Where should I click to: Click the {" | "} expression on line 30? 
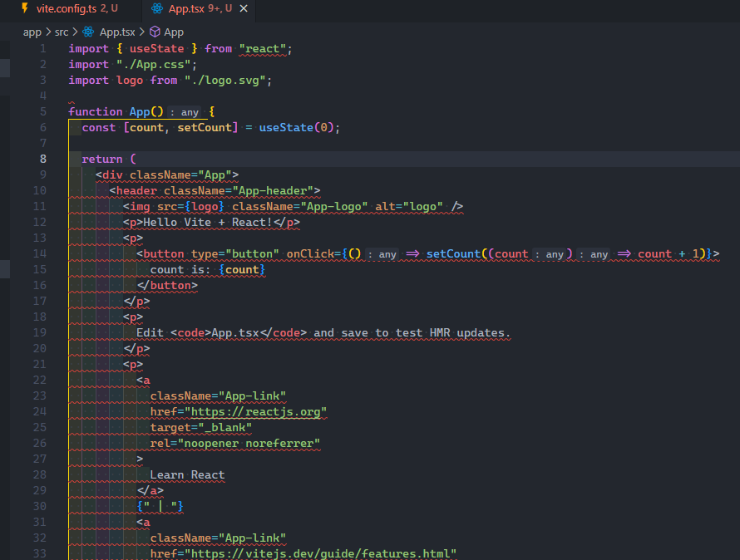(x=160, y=506)
